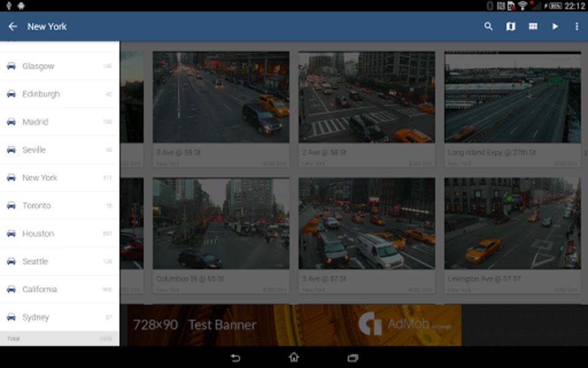Pick Toronto from the city list
The height and width of the screenshot is (368, 588).
59,205
